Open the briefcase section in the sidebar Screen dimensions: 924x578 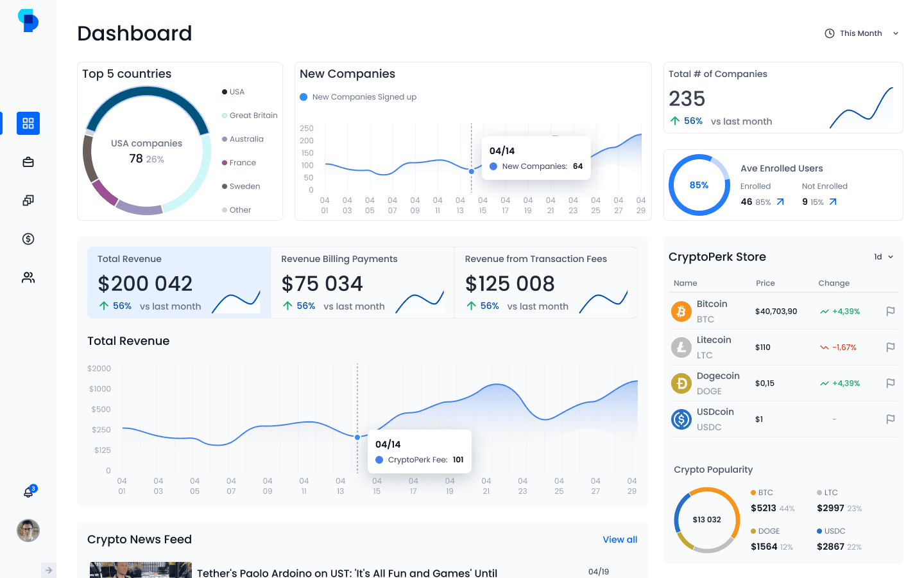click(28, 162)
